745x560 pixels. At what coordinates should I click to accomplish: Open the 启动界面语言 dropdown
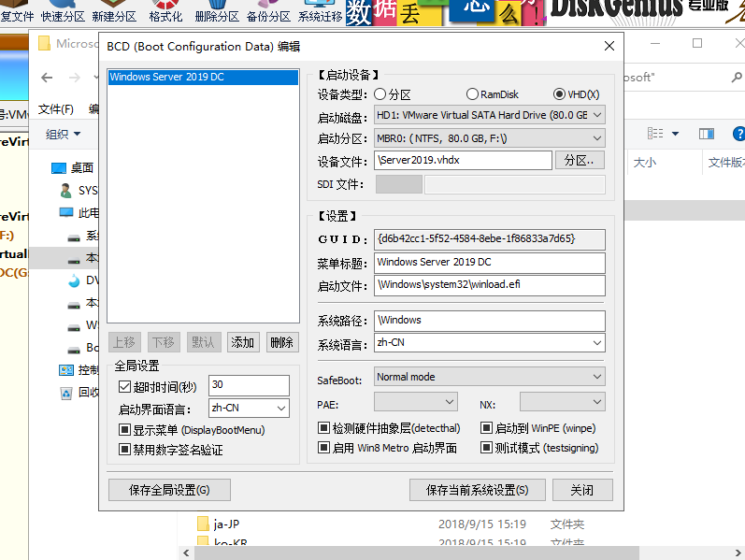[249, 408]
